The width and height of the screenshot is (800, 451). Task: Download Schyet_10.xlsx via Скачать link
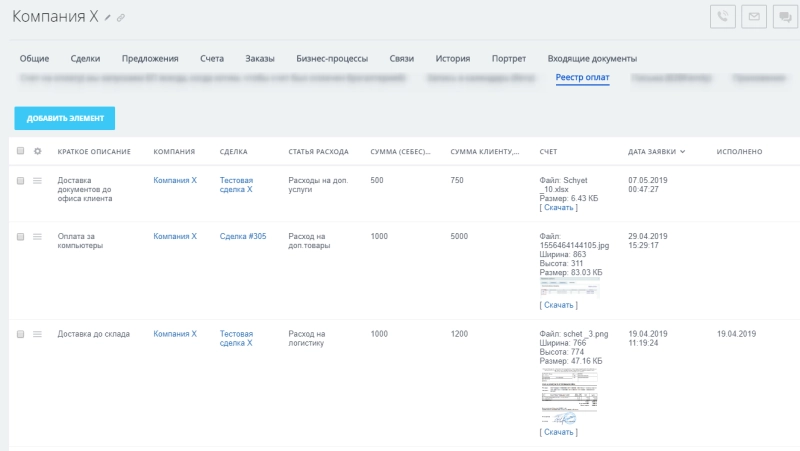pyautogui.click(x=558, y=208)
